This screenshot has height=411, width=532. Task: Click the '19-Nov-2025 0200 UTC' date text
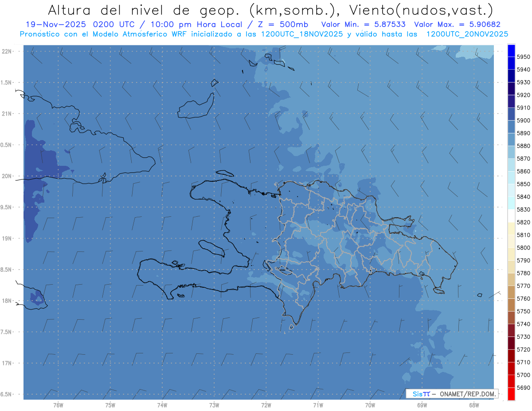click(x=80, y=24)
